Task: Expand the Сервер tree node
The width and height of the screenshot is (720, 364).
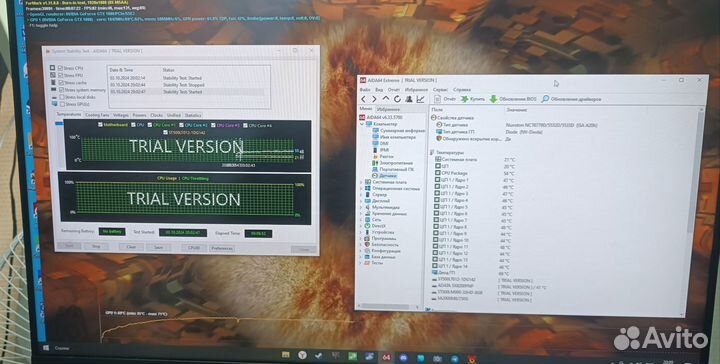Action: click(361, 195)
